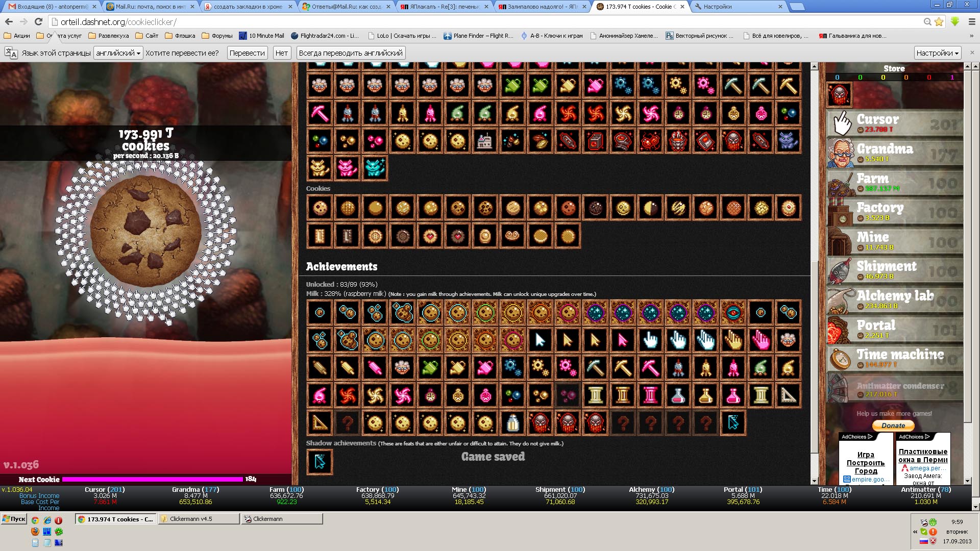Click the cocoa beans upgrade icon

point(541,140)
